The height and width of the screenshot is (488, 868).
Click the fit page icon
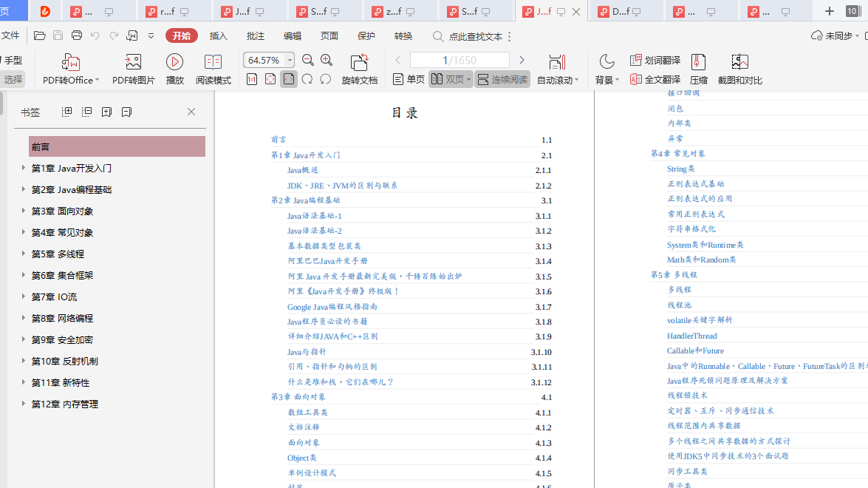(270, 79)
